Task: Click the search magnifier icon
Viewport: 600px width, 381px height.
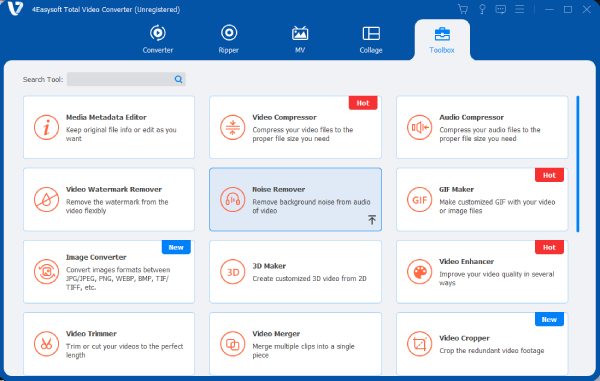Action: [178, 79]
